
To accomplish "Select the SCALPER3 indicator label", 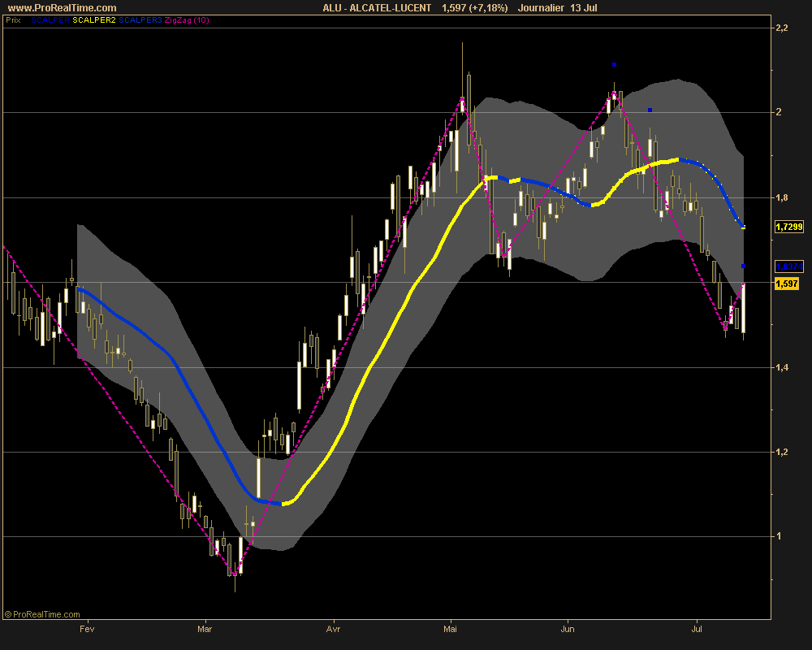I will point(140,20).
